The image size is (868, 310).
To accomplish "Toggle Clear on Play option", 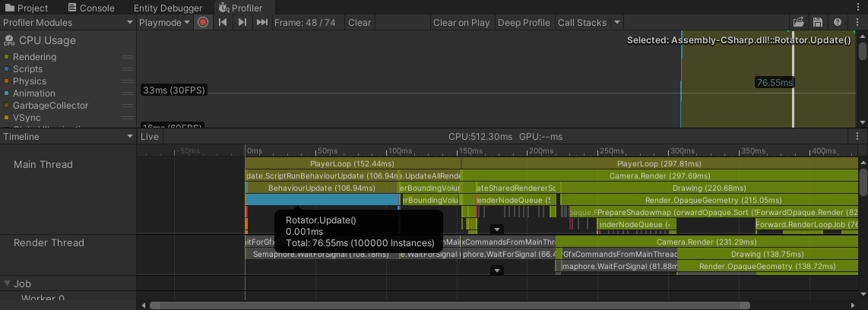I will [x=461, y=23].
